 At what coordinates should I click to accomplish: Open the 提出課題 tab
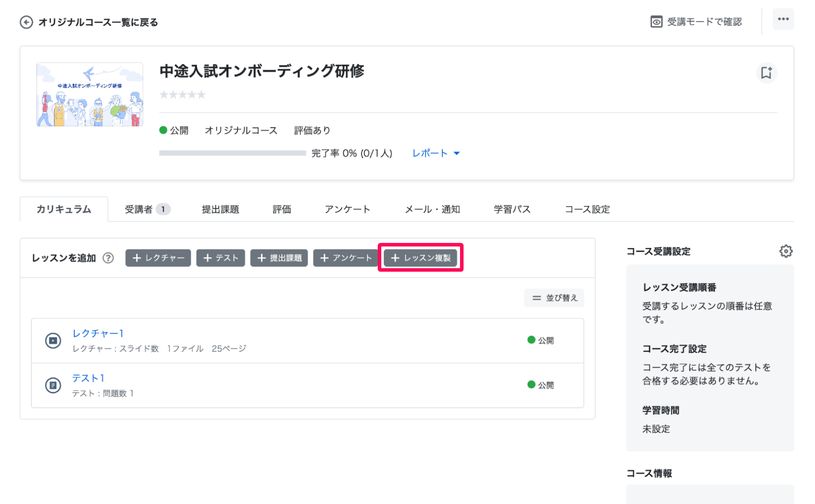[221, 209]
